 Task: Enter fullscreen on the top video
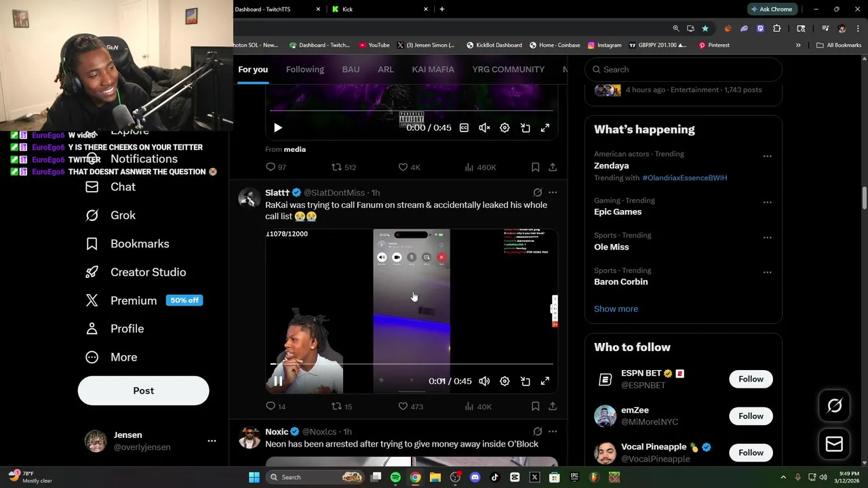point(545,127)
